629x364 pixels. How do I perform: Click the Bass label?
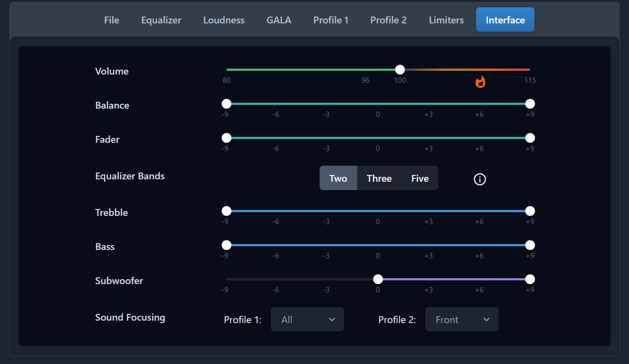point(105,247)
